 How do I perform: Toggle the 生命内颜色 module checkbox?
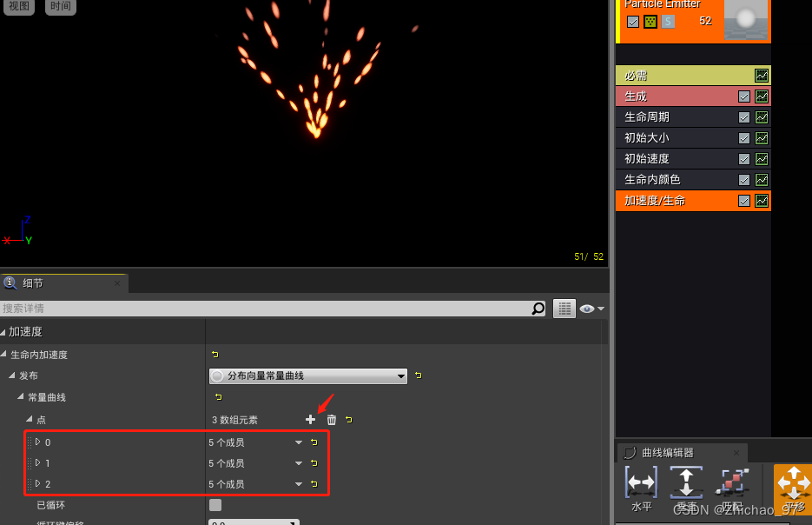(x=744, y=180)
